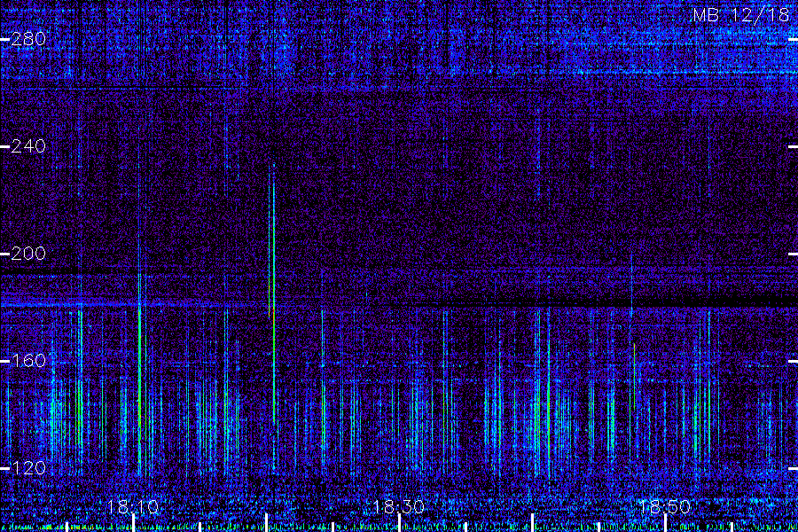Viewport: 798px width, 532px height.
Task: Click the 18:10 time axis label
Action: coord(133,507)
